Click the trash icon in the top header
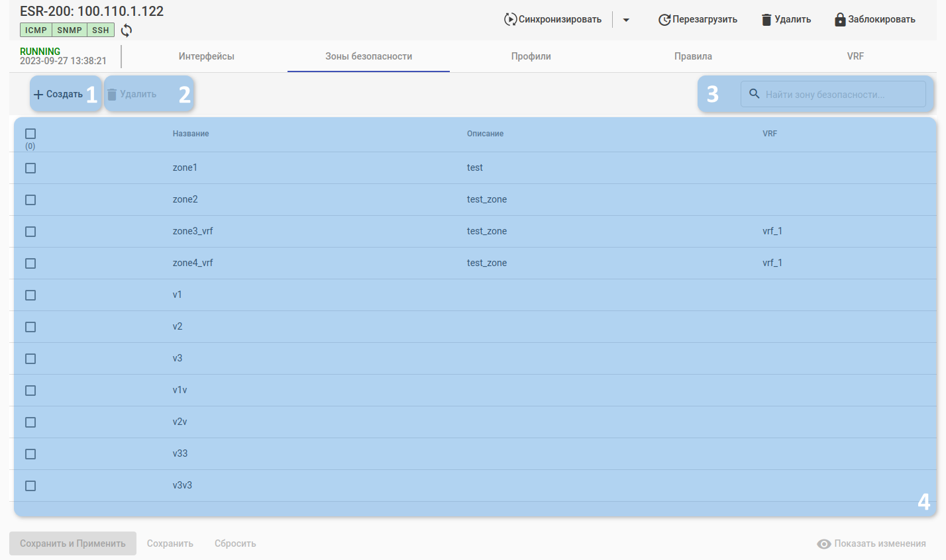Screen dimensions: 946x560 766,20
